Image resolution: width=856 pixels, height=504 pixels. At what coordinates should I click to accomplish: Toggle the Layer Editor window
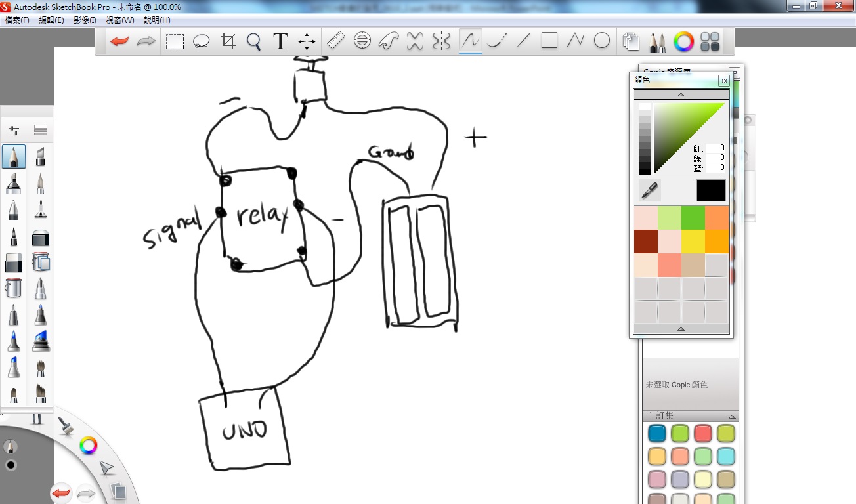631,42
